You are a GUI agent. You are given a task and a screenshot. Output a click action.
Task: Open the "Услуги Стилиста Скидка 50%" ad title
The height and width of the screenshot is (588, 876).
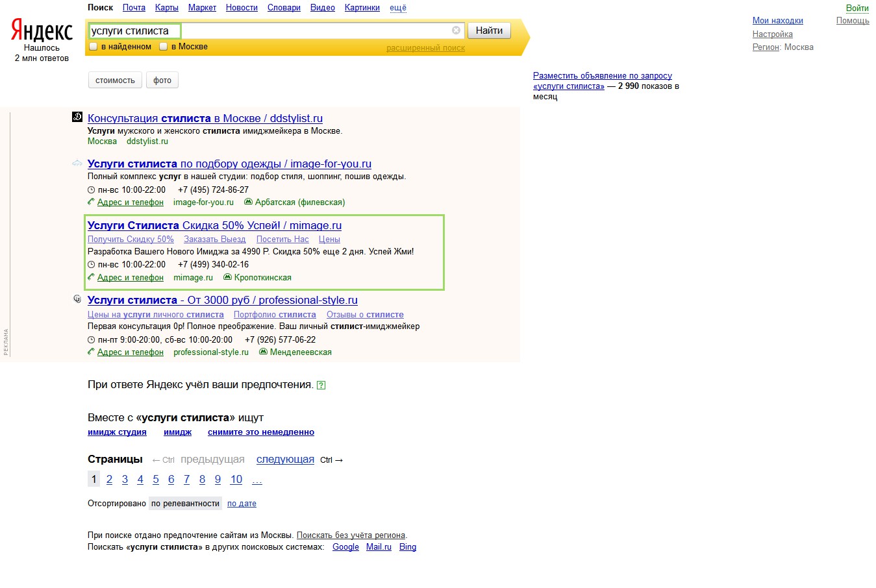(214, 225)
